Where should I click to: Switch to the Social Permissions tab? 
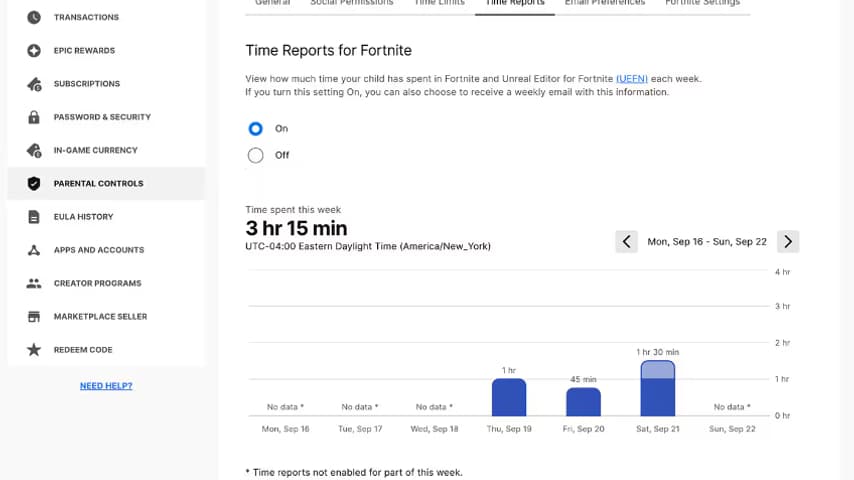tap(352, 3)
